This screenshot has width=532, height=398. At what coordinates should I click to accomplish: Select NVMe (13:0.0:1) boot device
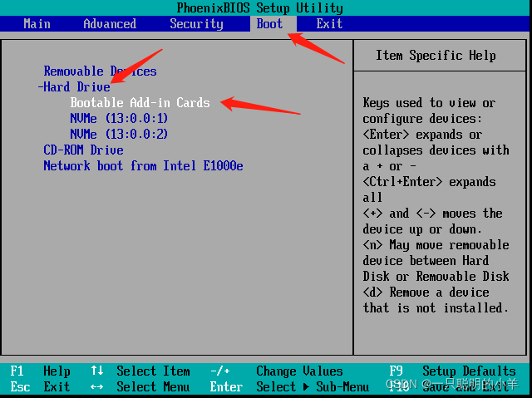point(119,118)
